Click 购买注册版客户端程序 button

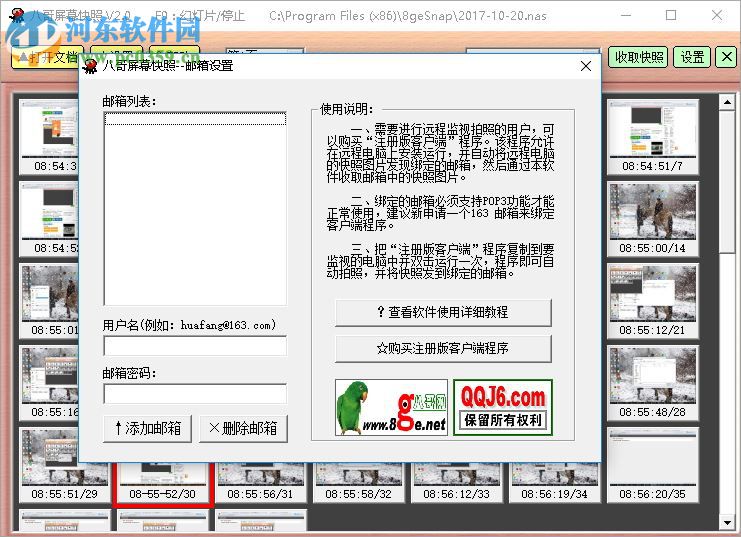[x=443, y=349]
